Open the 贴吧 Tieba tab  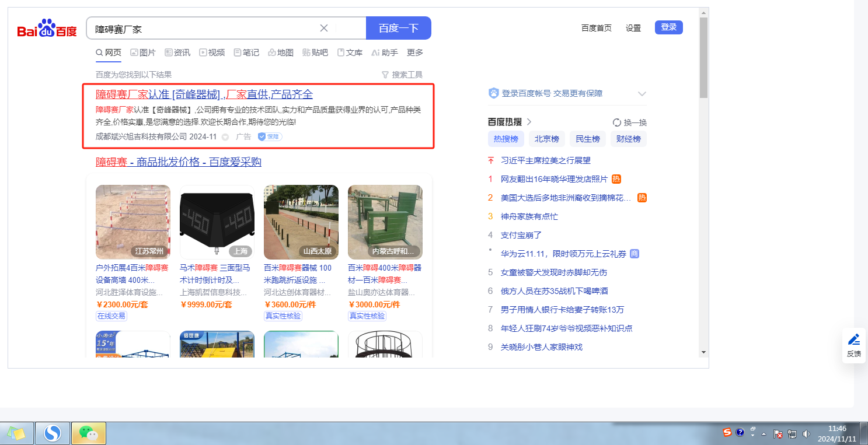point(315,52)
